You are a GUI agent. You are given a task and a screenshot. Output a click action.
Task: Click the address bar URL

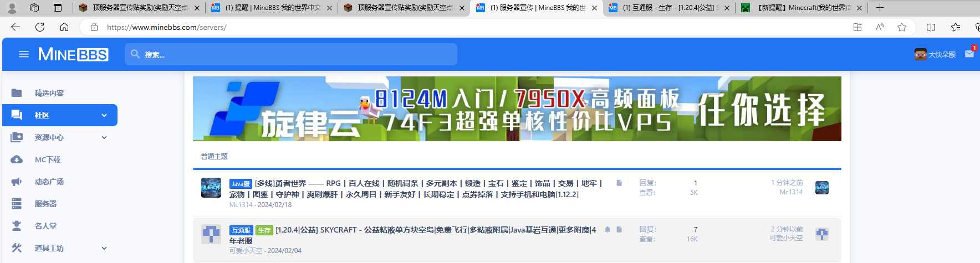pyautogui.click(x=167, y=27)
